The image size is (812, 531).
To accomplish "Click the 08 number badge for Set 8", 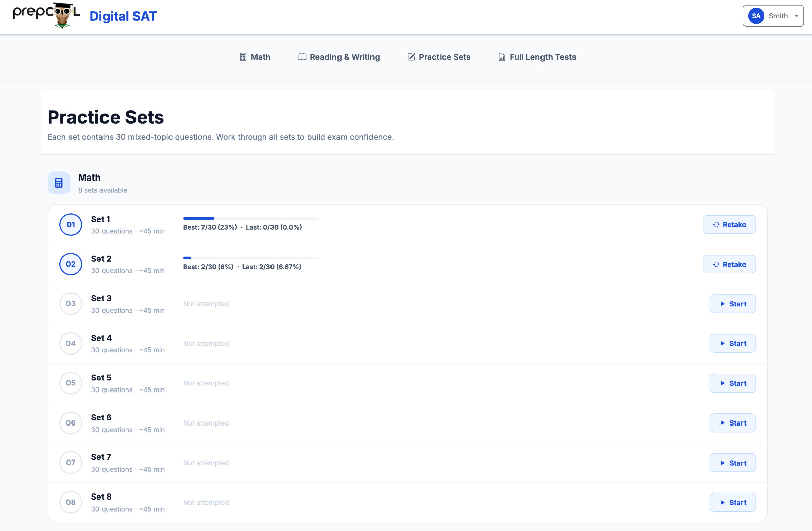I will (x=71, y=502).
